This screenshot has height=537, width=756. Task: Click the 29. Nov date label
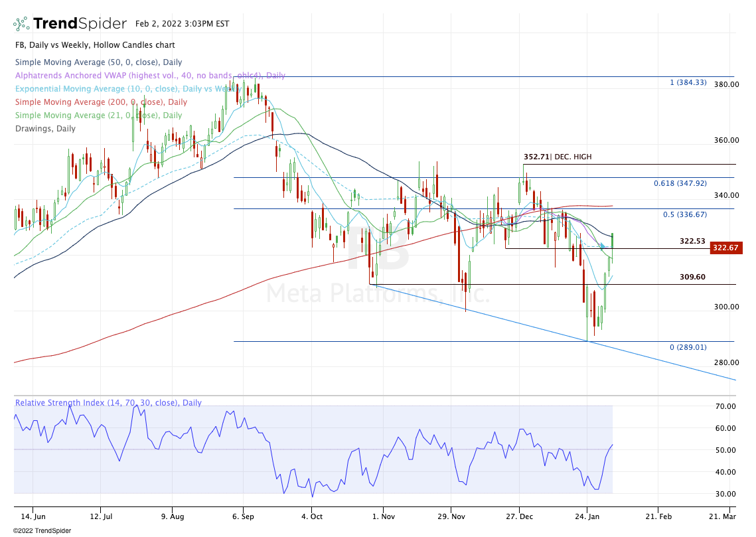(451, 516)
